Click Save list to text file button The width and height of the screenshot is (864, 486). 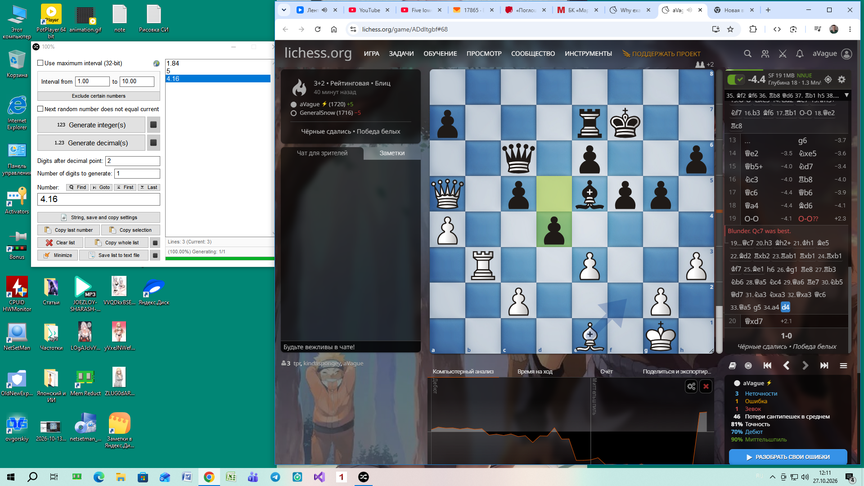(115, 255)
